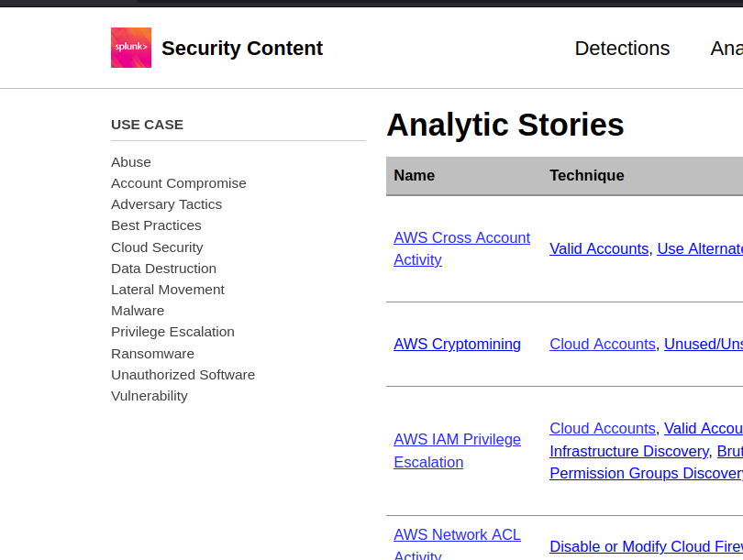Screen dimensions: 743x560
Task: Choose Privilege Escalation in sidebar
Action: tap(172, 332)
